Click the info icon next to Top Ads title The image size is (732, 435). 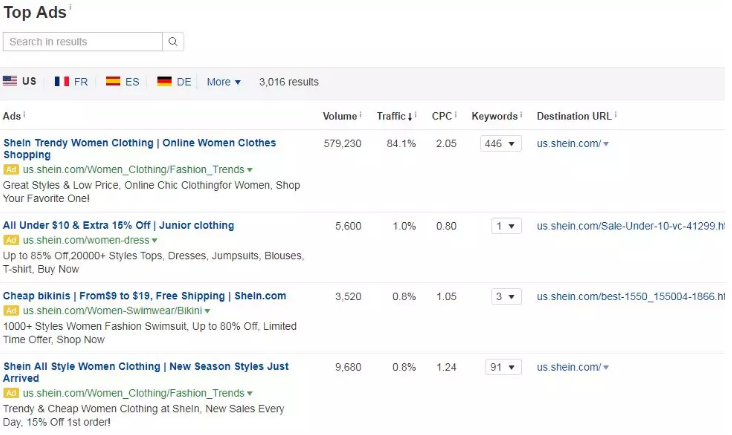coord(70,7)
